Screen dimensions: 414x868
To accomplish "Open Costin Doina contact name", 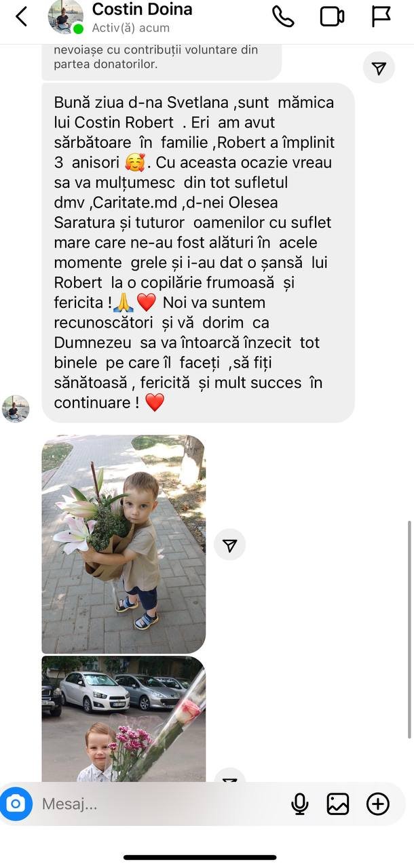I will click(142, 9).
